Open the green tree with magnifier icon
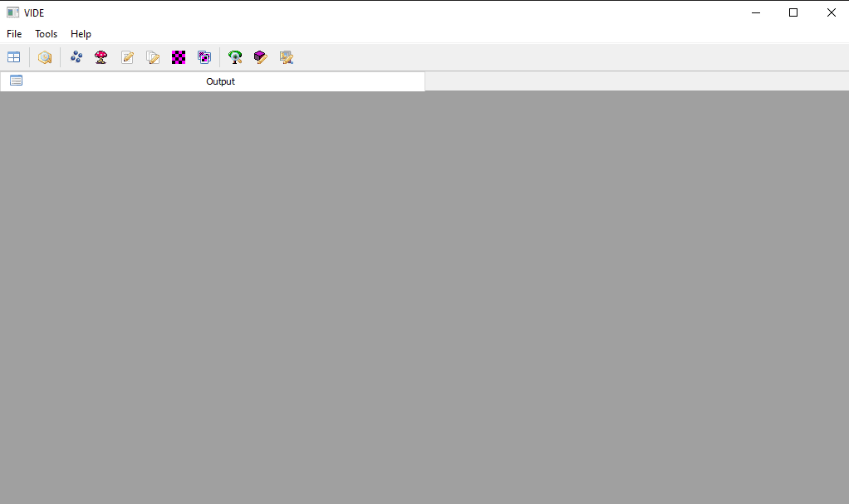849x504 pixels. tap(235, 56)
